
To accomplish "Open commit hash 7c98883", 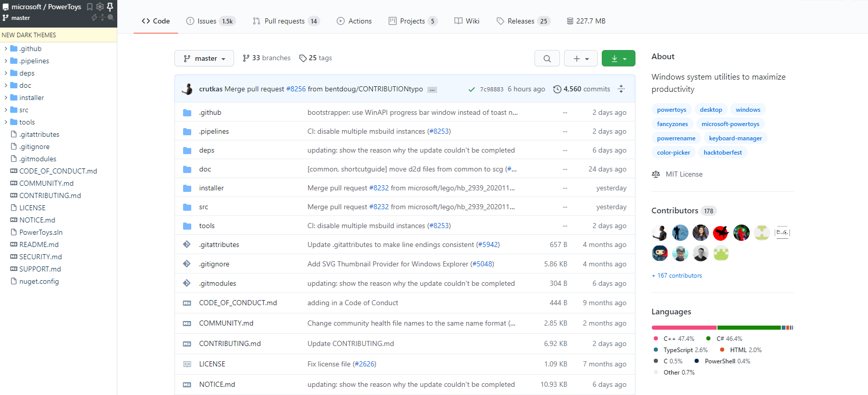I will click(492, 89).
